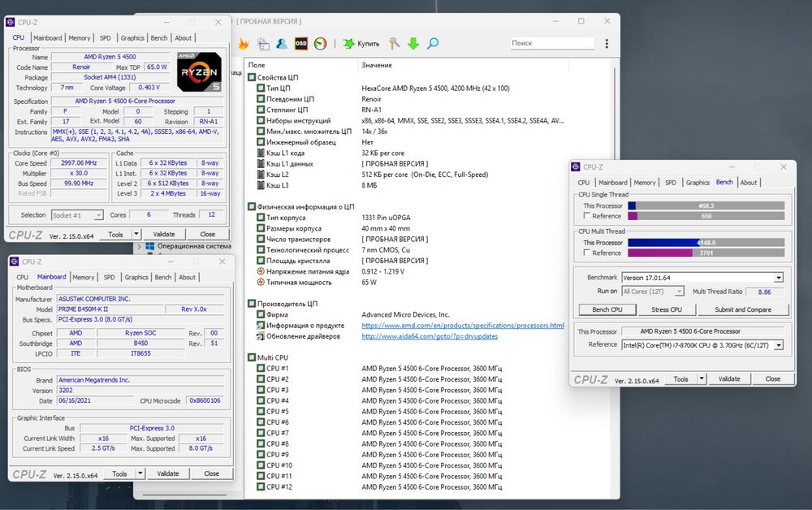812x510 pixels.
Task: Open the Benchmark version dropdown
Action: coord(779,278)
